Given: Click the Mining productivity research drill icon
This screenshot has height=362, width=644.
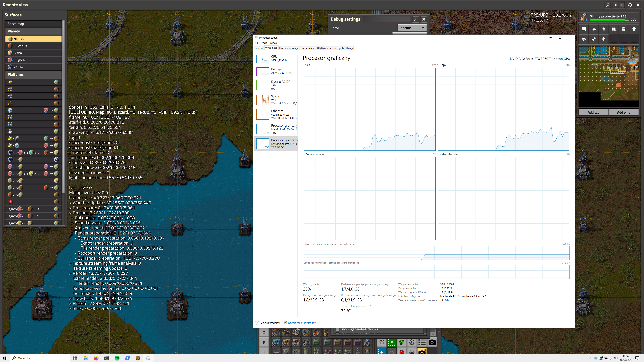Looking at the screenshot, I should pos(584,17).
